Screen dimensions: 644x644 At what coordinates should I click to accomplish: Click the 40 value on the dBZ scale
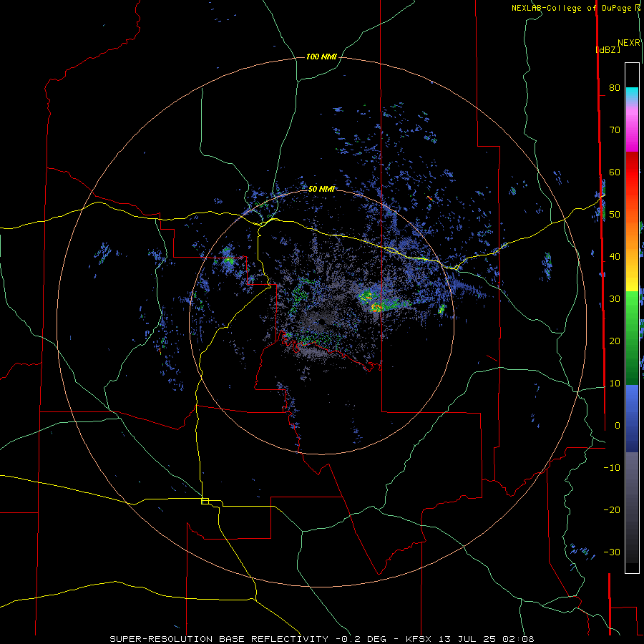(615, 257)
